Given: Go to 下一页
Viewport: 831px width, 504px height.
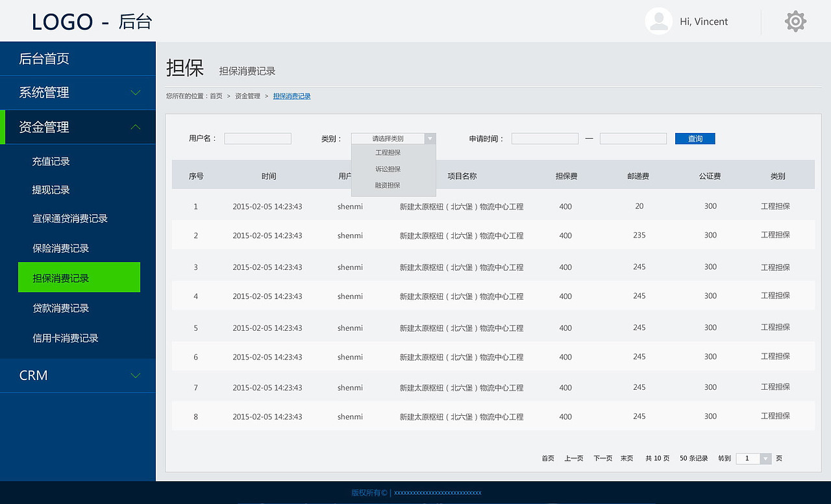Looking at the screenshot, I should [x=603, y=459].
